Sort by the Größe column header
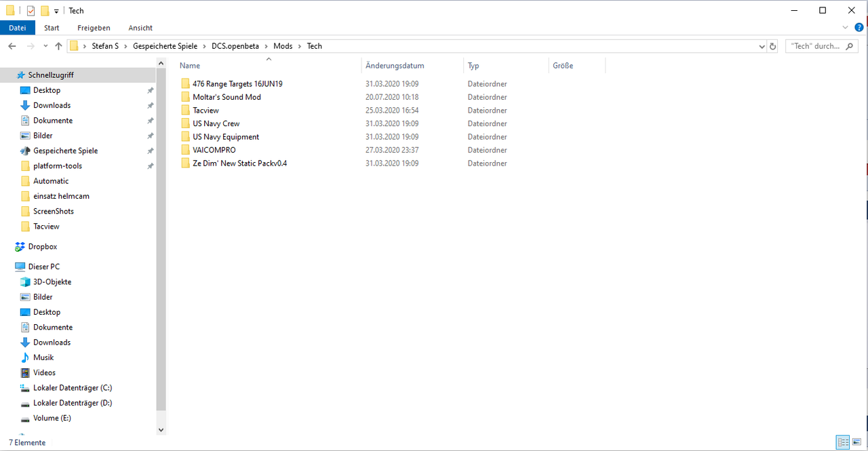Image resolution: width=868 pixels, height=451 pixels. 563,66
